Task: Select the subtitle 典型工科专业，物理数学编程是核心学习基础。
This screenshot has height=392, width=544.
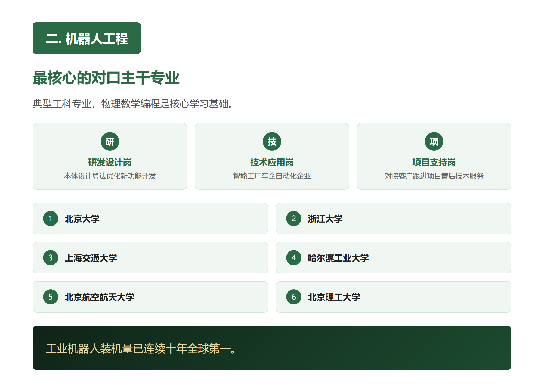Action: (133, 104)
